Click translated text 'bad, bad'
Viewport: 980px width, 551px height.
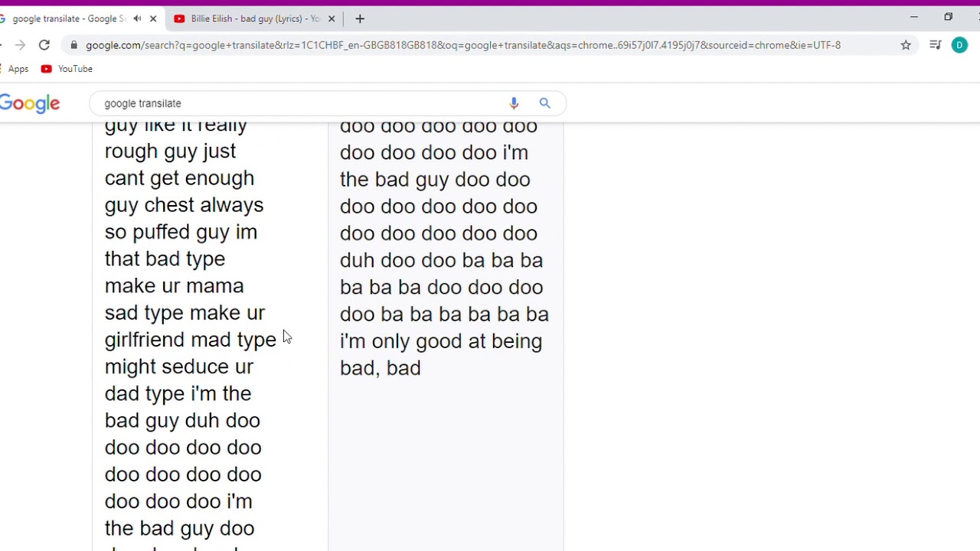pos(381,368)
